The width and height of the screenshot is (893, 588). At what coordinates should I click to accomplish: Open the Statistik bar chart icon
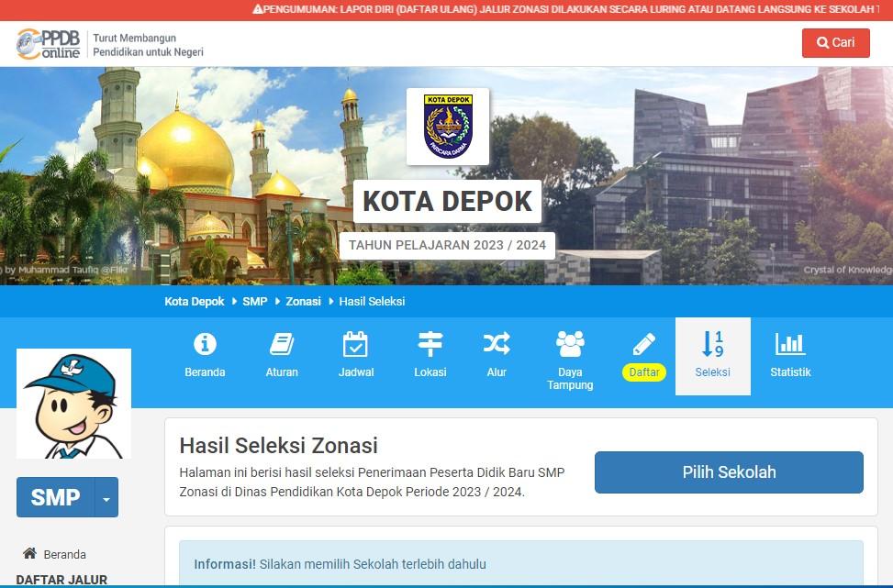[x=790, y=344]
